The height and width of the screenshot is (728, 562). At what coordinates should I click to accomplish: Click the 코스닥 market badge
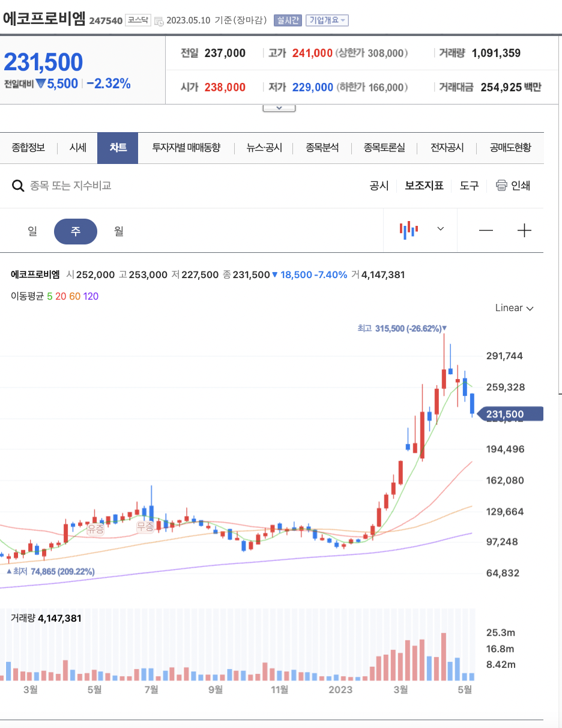coord(138,20)
